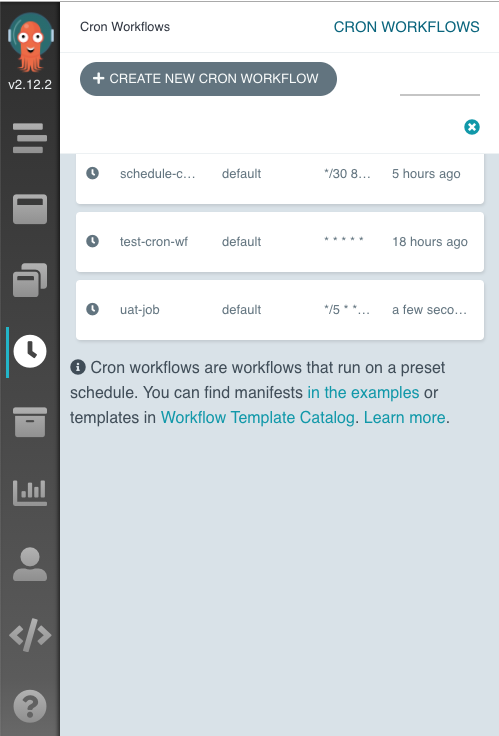Image resolution: width=499 pixels, height=736 pixels.
Task: Click the Learn more link
Action: 405,417
